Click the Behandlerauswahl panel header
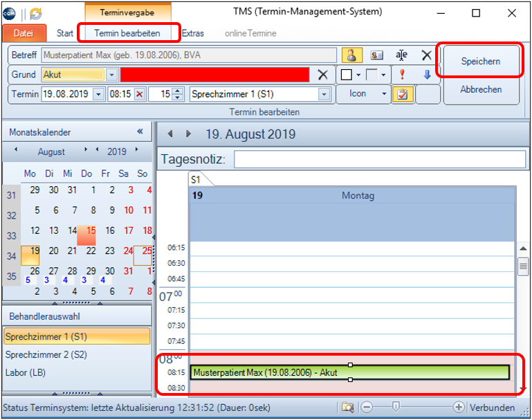The width and height of the screenshot is (532, 420). [77, 316]
